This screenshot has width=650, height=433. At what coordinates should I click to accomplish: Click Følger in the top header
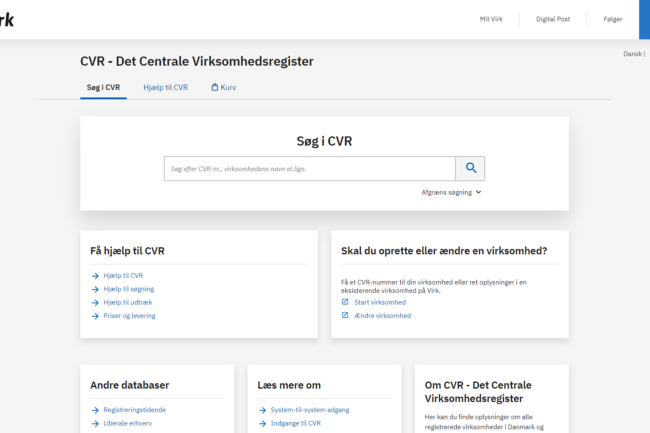pyautogui.click(x=612, y=19)
